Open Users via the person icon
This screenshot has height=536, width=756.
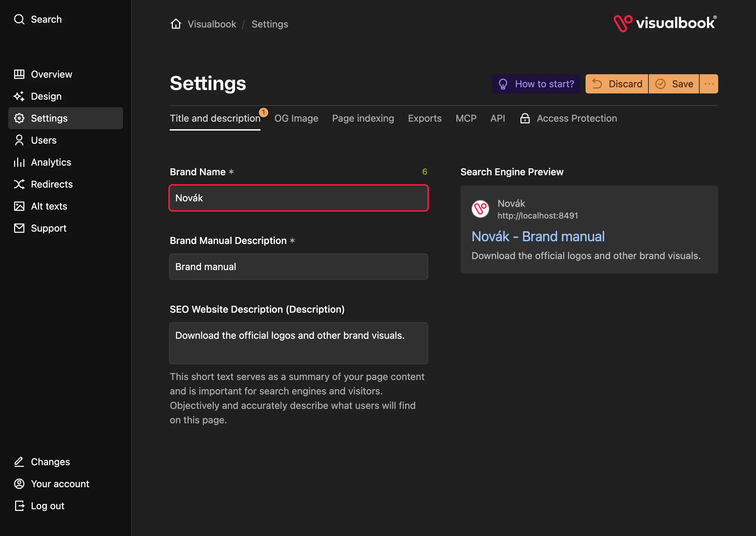pos(19,140)
